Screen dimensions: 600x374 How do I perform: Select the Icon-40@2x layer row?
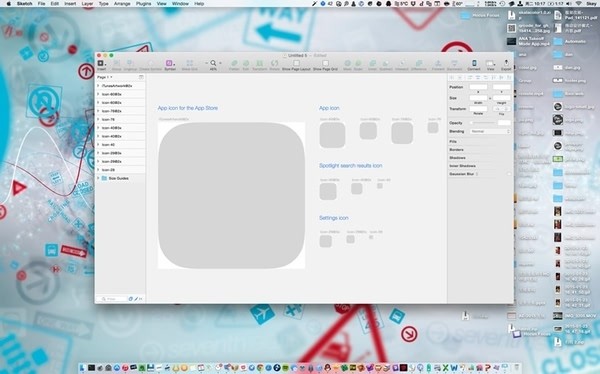(x=120, y=136)
